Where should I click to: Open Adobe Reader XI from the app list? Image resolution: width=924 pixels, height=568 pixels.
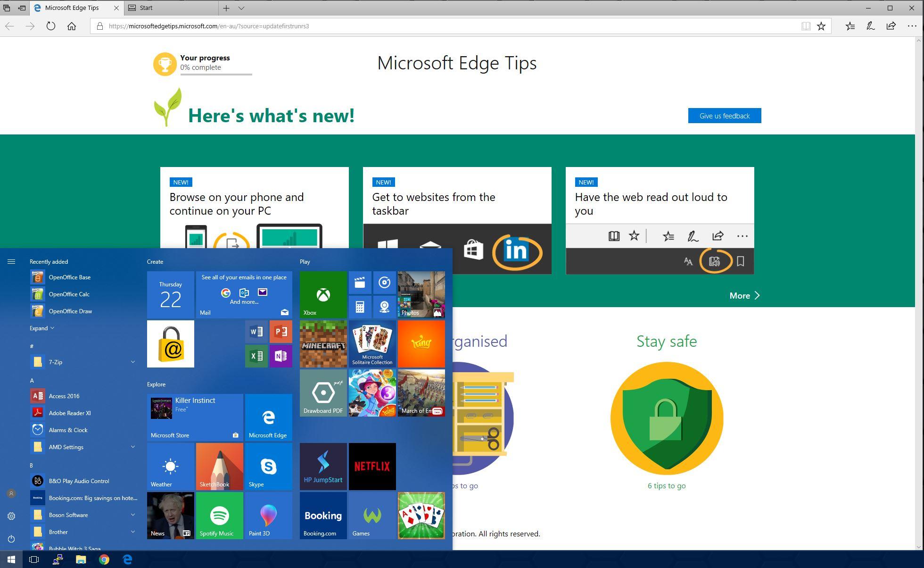69,413
